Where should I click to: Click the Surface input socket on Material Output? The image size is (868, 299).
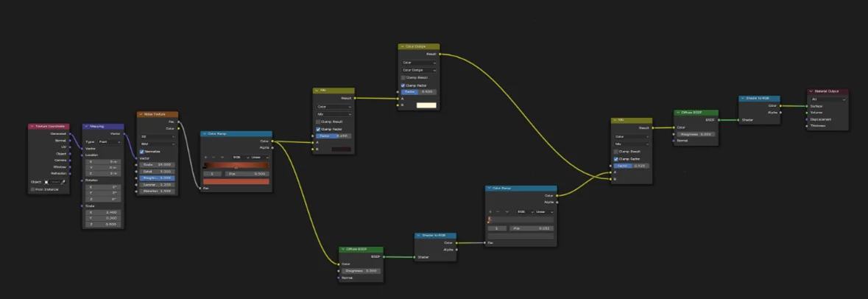tap(808, 105)
